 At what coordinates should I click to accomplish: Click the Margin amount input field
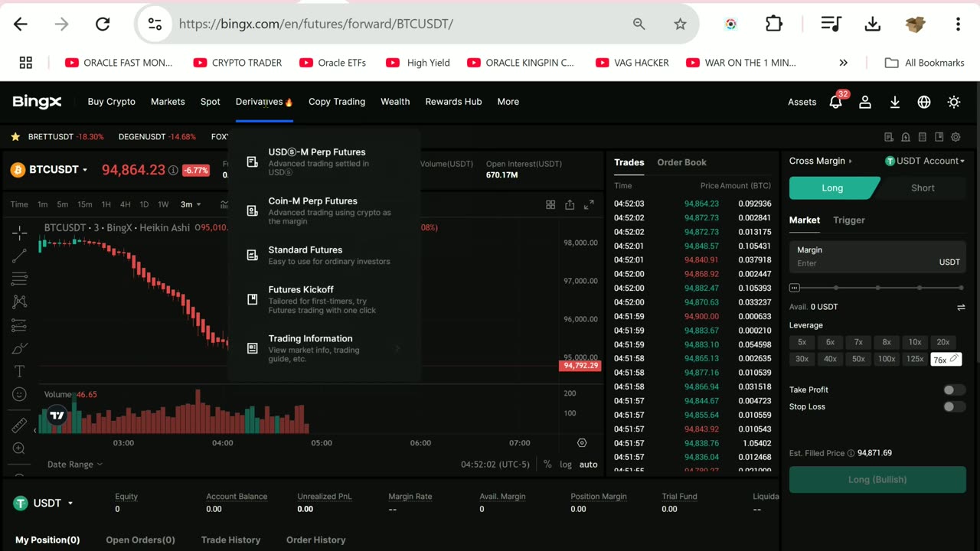(x=877, y=256)
